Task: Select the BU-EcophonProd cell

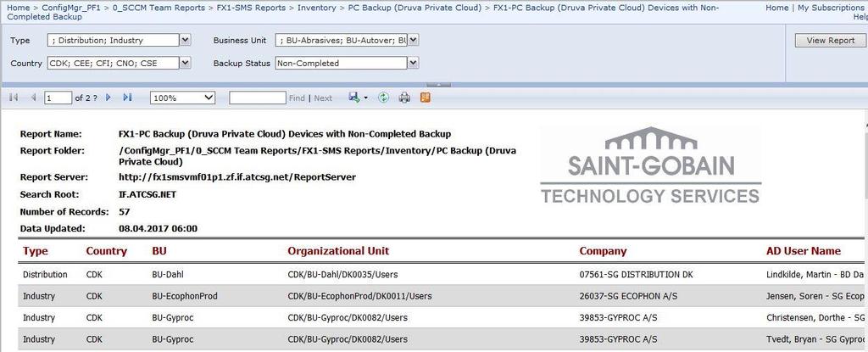Action: (184, 296)
